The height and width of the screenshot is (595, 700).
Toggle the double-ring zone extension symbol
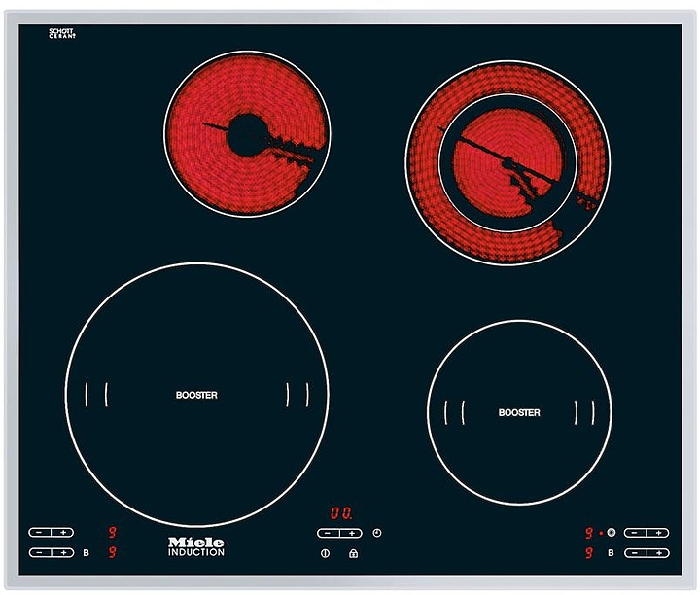pos(612,532)
